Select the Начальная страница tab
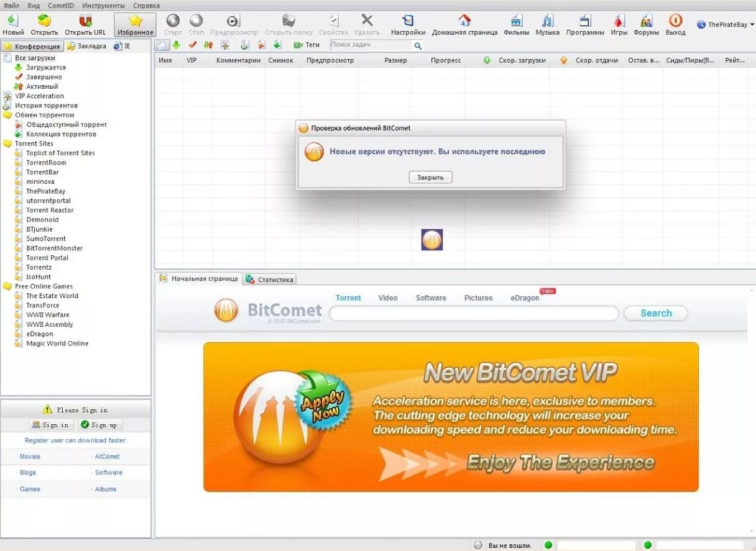Image resolution: width=756 pixels, height=551 pixels. coord(198,278)
